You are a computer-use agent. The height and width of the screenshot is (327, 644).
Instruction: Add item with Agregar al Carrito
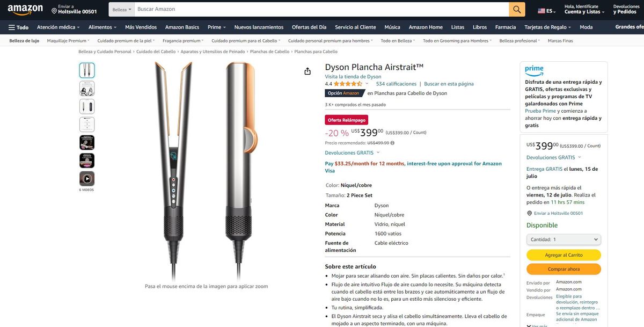pyautogui.click(x=563, y=255)
